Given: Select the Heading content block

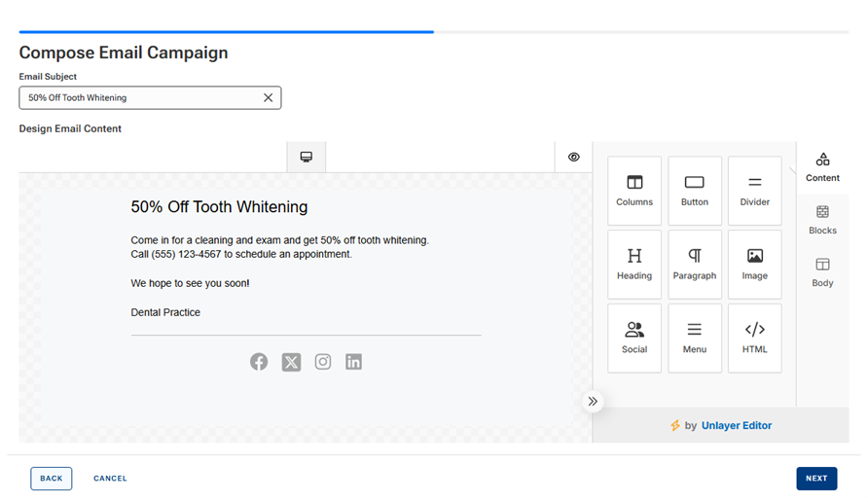Looking at the screenshot, I should point(634,264).
